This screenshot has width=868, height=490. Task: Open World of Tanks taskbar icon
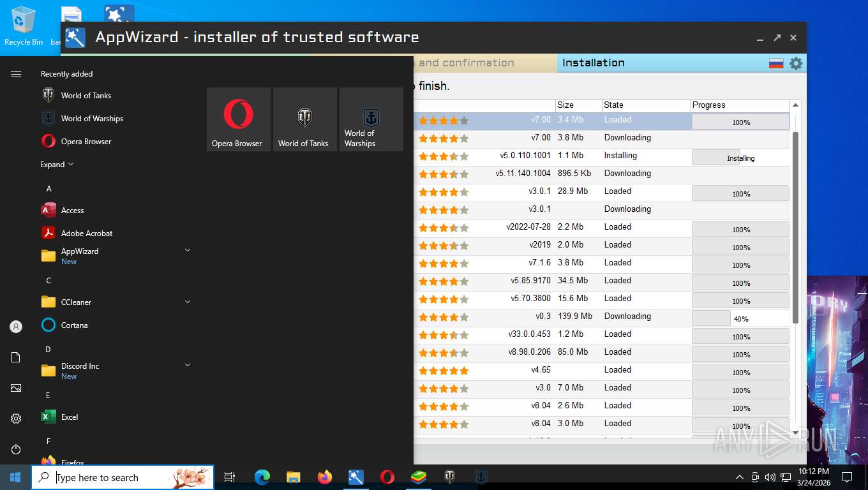pos(450,477)
